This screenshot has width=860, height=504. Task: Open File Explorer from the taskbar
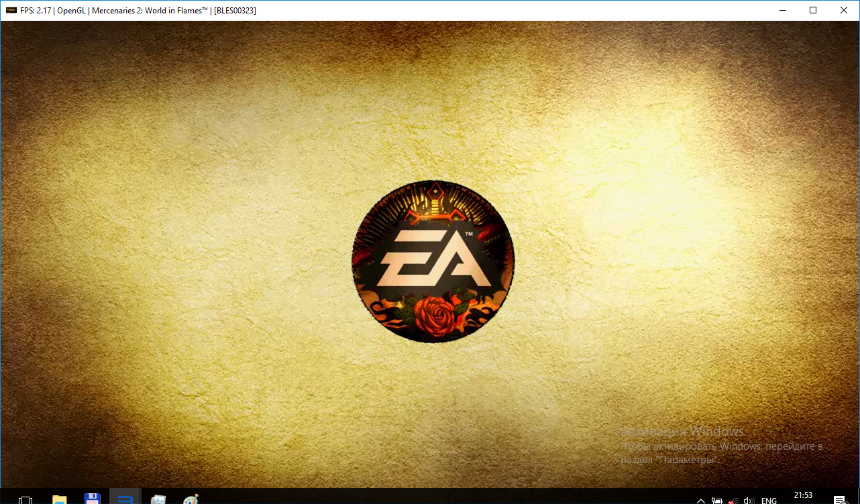coord(60,499)
